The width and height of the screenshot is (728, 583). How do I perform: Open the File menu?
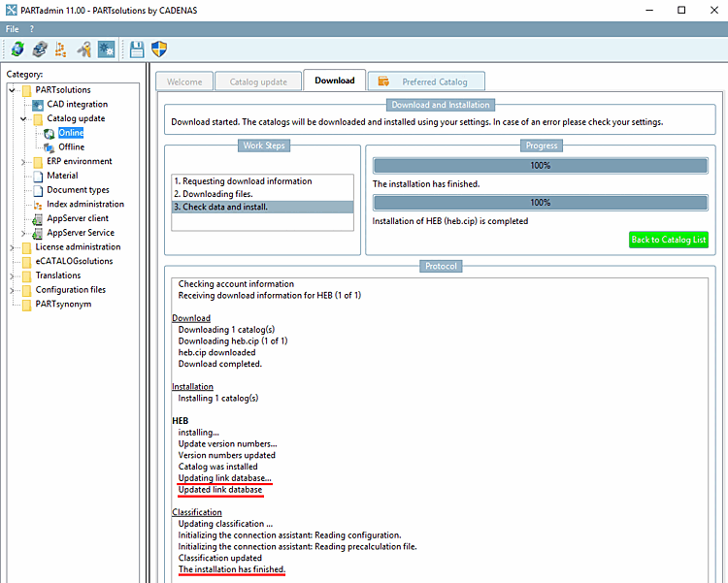[x=12, y=29]
